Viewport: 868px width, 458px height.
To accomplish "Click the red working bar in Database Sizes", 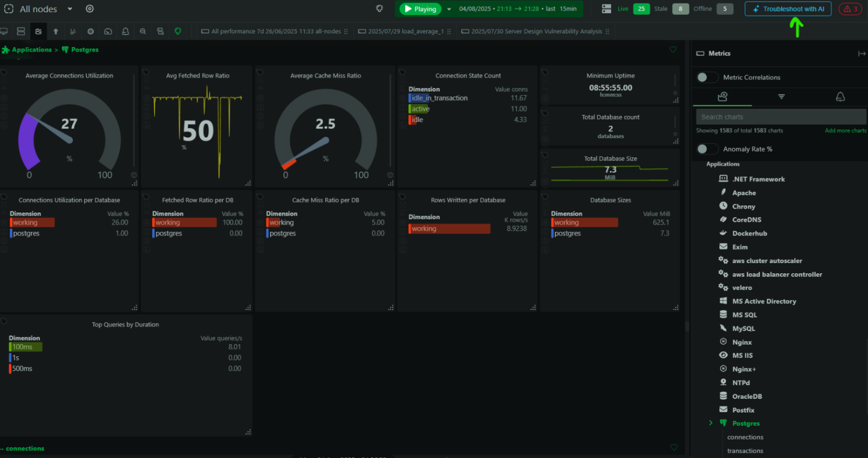I will click(584, 223).
